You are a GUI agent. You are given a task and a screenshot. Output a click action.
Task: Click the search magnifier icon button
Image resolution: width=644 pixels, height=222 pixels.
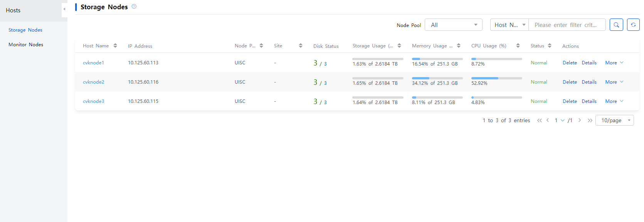click(616, 25)
